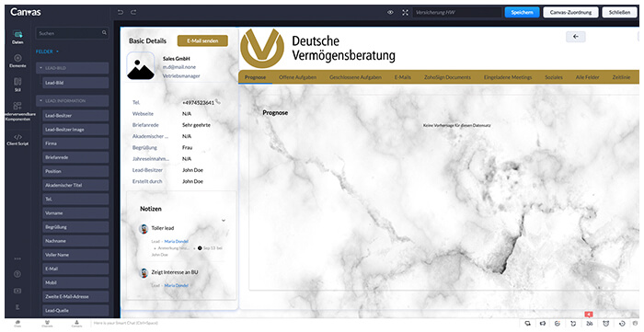This screenshot has height=332, width=644.
Task: Switch to the Zeitlinie tab
Action: click(621, 77)
